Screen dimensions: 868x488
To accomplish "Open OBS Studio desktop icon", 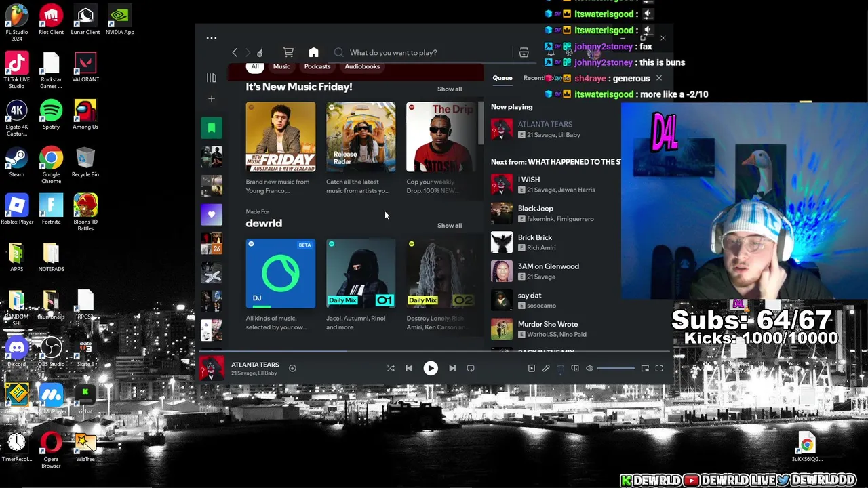I will (x=51, y=352).
